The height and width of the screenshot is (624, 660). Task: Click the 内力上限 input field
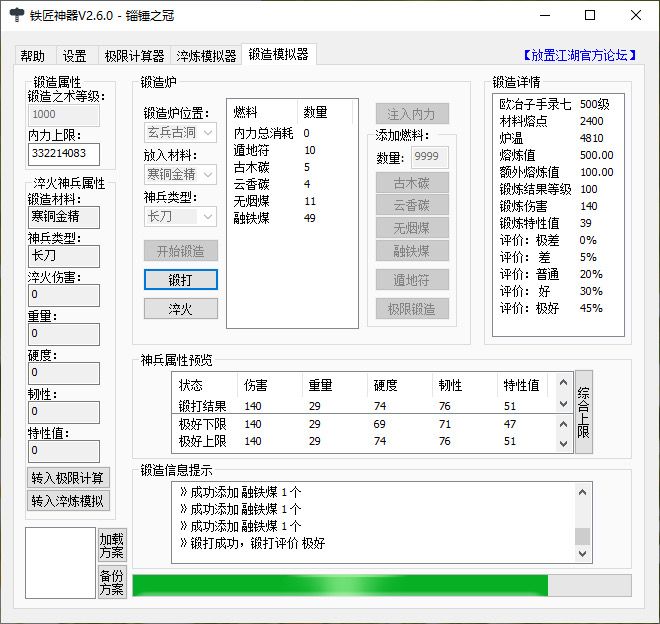pyautogui.click(x=64, y=154)
